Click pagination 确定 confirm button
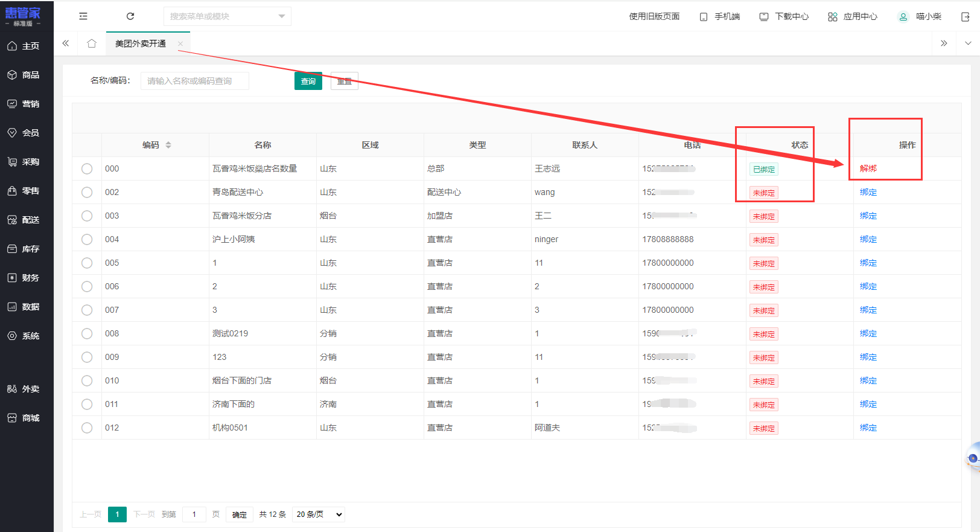This screenshot has height=532, width=980. coord(240,514)
